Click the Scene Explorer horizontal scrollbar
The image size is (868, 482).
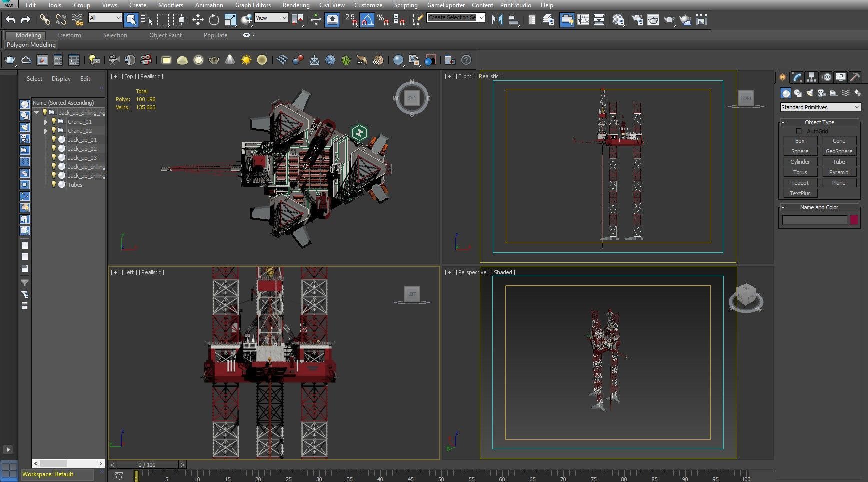click(x=68, y=464)
